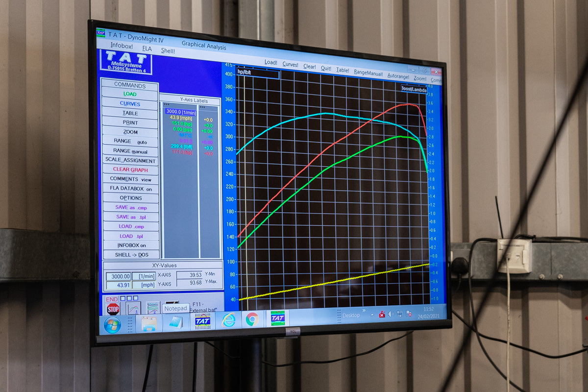
Task: Click the red STOP sign icon
Action: (113, 309)
